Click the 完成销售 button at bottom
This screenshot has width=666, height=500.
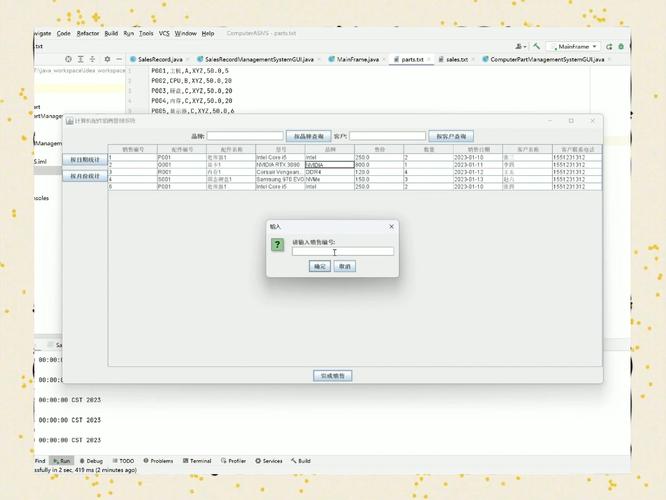(x=332, y=376)
